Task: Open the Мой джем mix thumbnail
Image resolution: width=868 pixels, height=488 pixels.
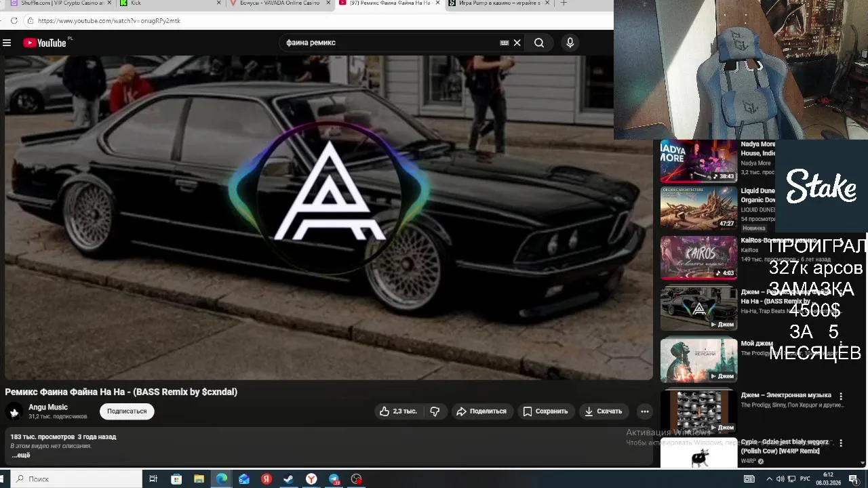Action: click(x=698, y=360)
